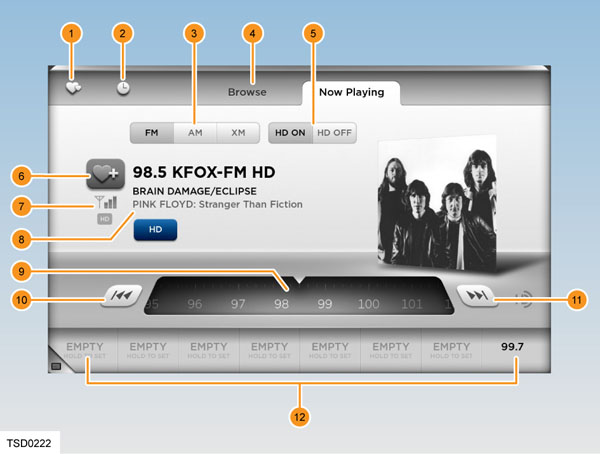Turn off HD radio with HD OFF
The image size is (600, 454).
coord(334,132)
